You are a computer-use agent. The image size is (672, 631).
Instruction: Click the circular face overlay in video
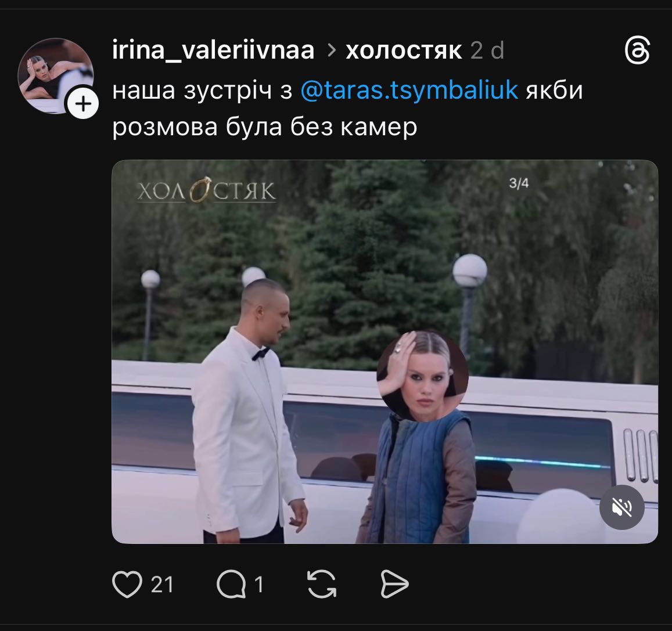point(423,376)
